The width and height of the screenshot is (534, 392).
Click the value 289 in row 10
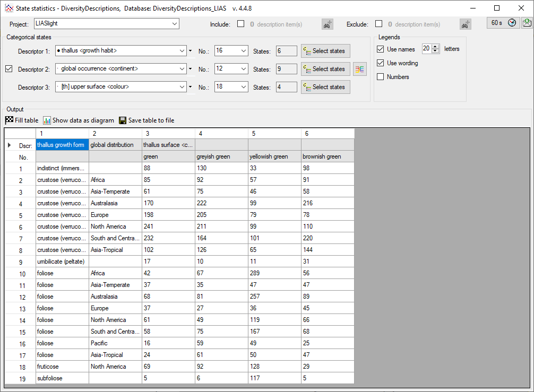coord(275,273)
